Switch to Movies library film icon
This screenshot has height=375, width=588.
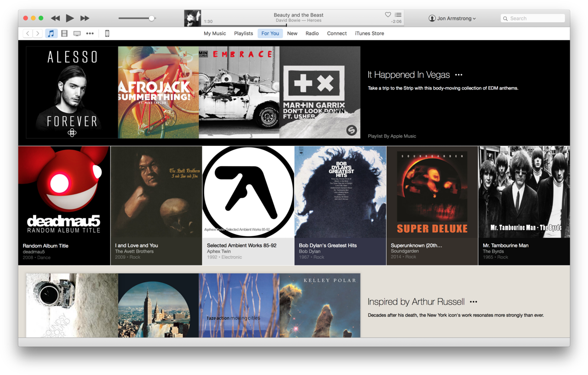tap(64, 33)
